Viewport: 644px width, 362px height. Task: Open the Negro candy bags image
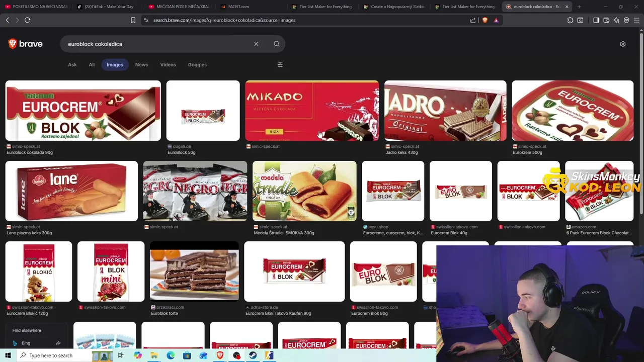point(195,191)
